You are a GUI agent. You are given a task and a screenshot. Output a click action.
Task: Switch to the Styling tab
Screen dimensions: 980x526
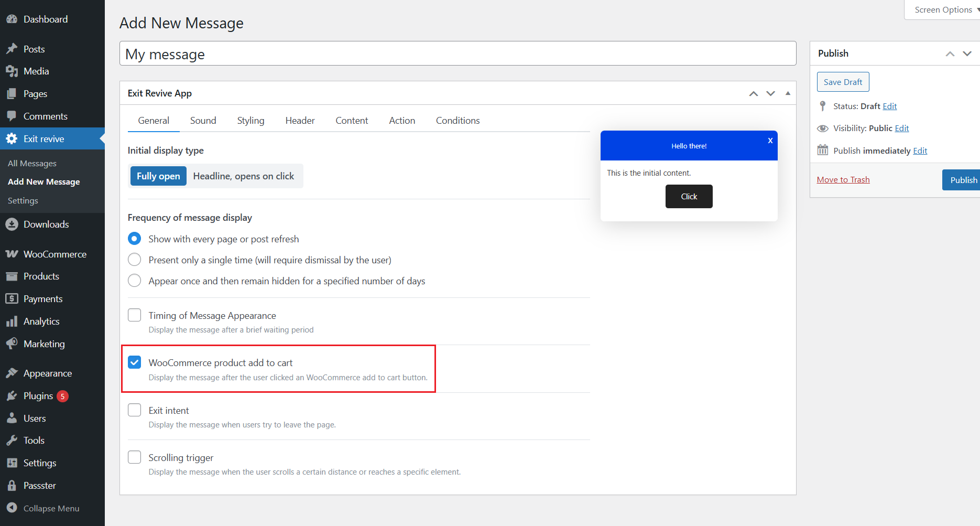pyautogui.click(x=251, y=121)
